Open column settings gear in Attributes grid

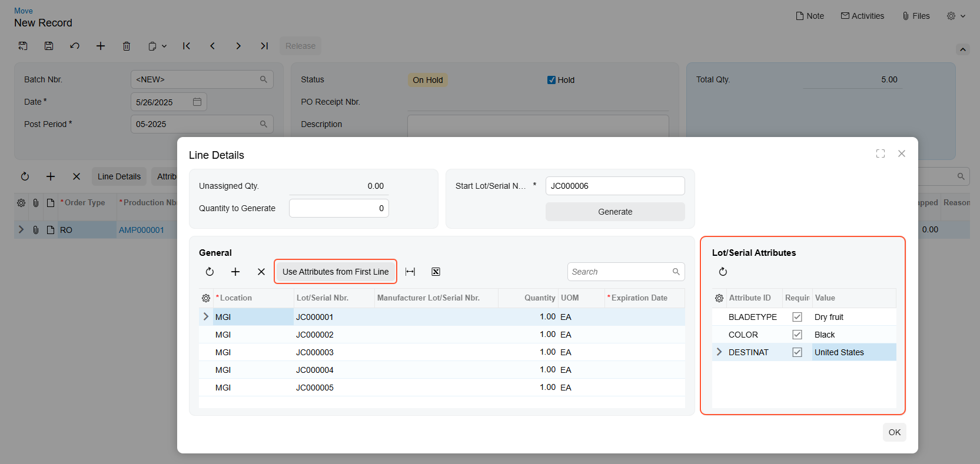coord(719,298)
